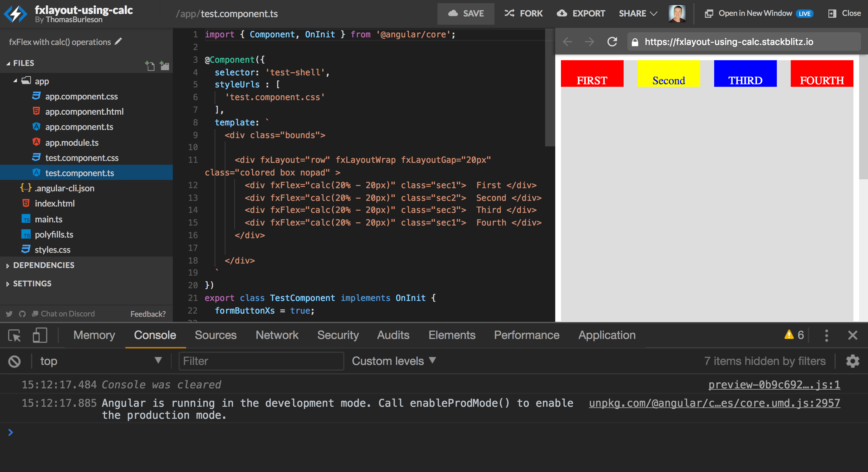Image resolution: width=868 pixels, height=472 pixels.
Task: Open preview-0b9c692 js source link
Action: click(774, 385)
